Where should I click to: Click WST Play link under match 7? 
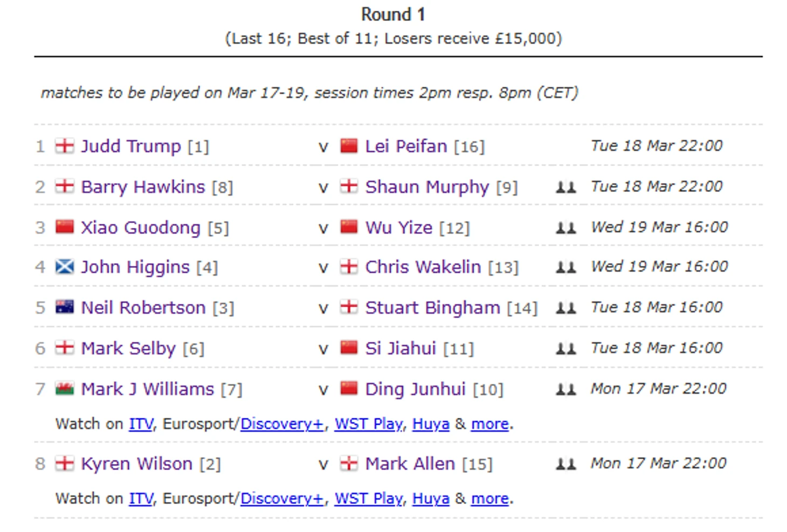(x=369, y=424)
